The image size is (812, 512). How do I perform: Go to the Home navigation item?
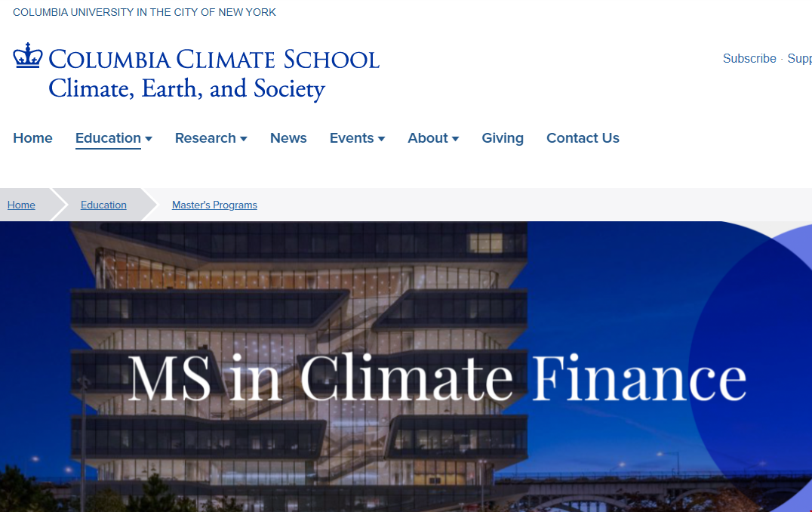click(32, 138)
